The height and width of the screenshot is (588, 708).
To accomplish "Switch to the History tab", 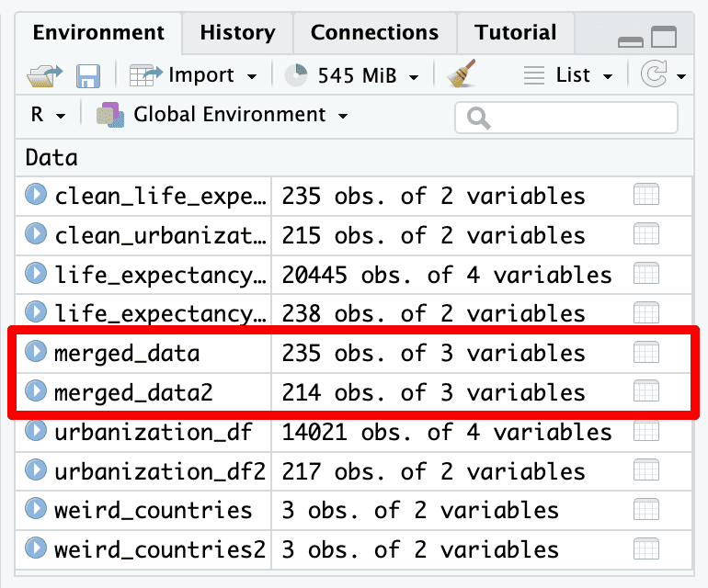I will (236, 33).
